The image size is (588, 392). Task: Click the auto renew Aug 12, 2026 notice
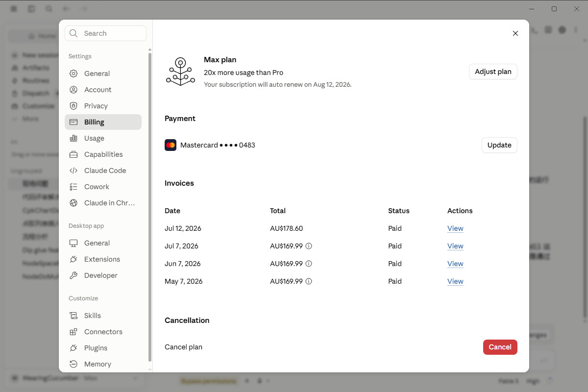pyautogui.click(x=278, y=84)
